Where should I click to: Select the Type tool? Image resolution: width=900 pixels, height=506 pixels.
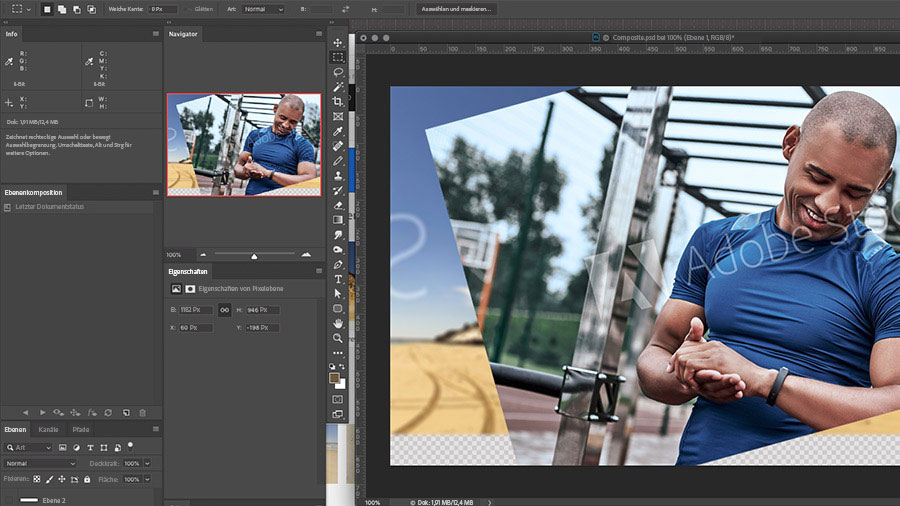[338, 279]
